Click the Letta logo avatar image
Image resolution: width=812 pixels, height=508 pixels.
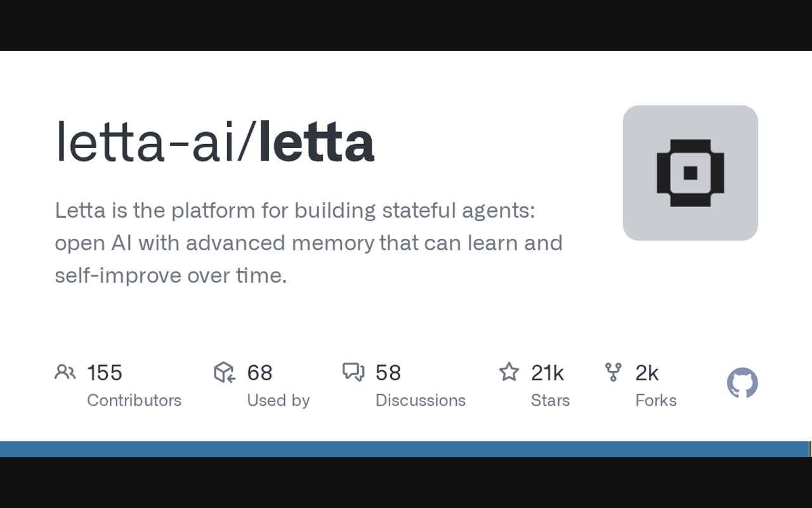pyautogui.click(x=690, y=173)
